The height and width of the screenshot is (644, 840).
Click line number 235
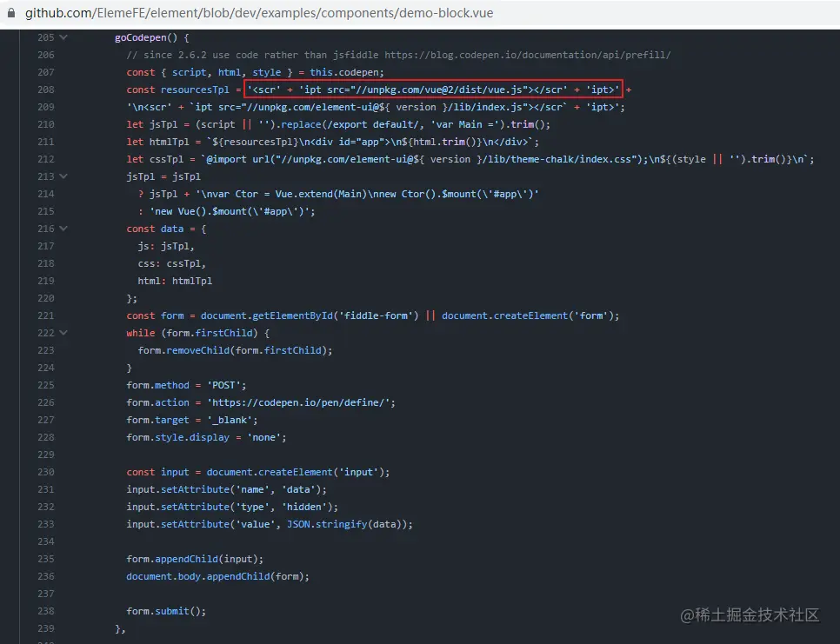pyautogui.click(x=46, y=559)
